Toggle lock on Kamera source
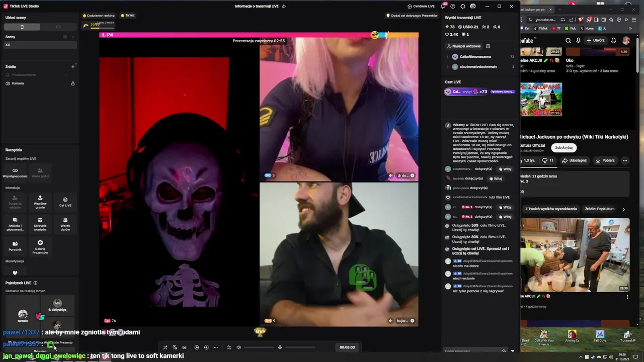Image resolution: width=644 pixels, height=362 pixels. tap(73, 83)
